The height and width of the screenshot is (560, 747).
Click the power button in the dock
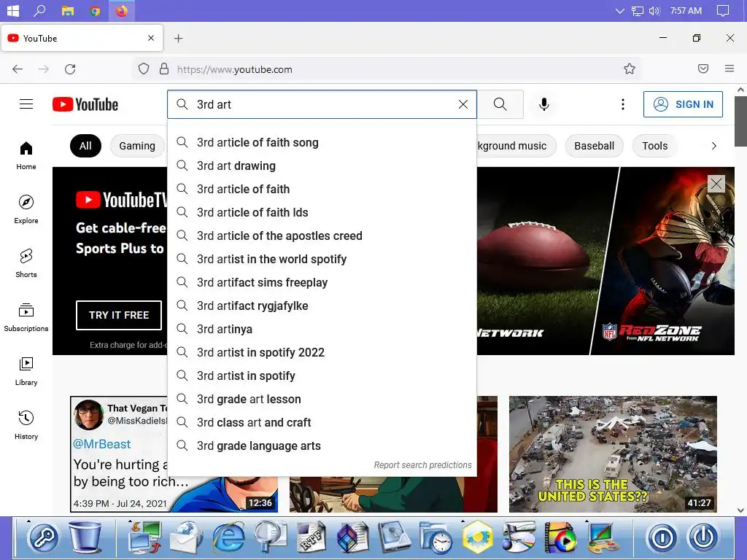(703, 537)
